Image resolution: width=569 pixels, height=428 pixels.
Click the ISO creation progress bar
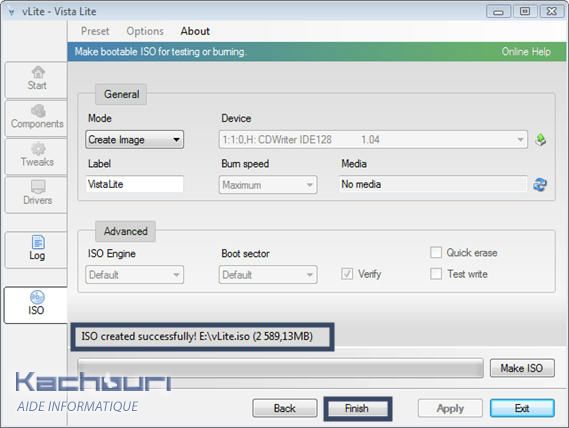(281, 368)
